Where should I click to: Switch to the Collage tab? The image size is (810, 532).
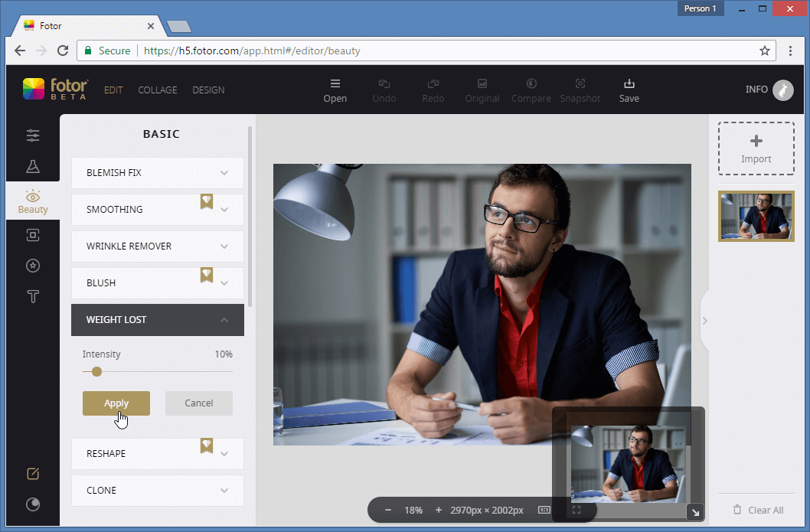(x=157, y=90)
